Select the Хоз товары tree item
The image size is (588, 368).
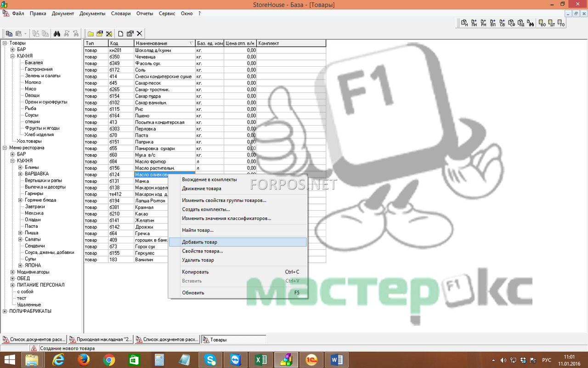[x=29, y=141]
